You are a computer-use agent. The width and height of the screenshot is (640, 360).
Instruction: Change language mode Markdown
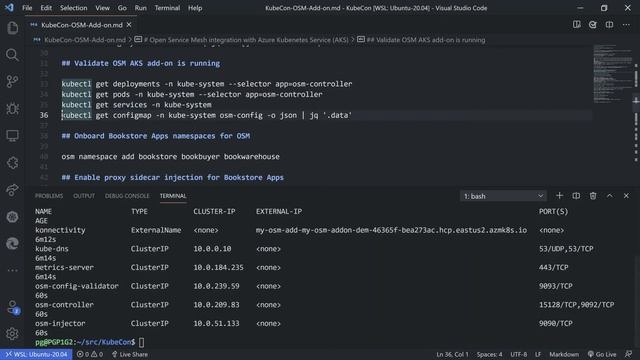click(564, 354)
